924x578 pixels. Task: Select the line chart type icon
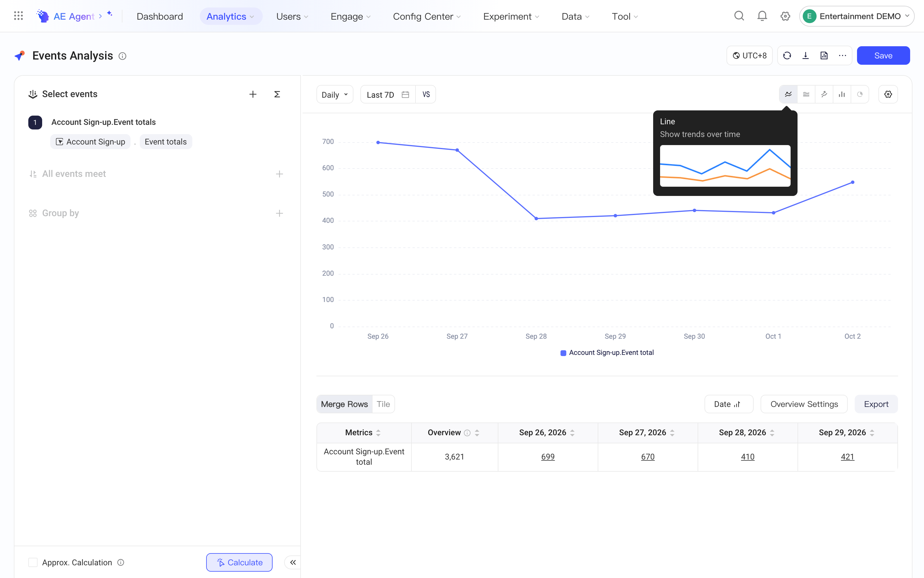pyautogui.click(x=788, y=95)
